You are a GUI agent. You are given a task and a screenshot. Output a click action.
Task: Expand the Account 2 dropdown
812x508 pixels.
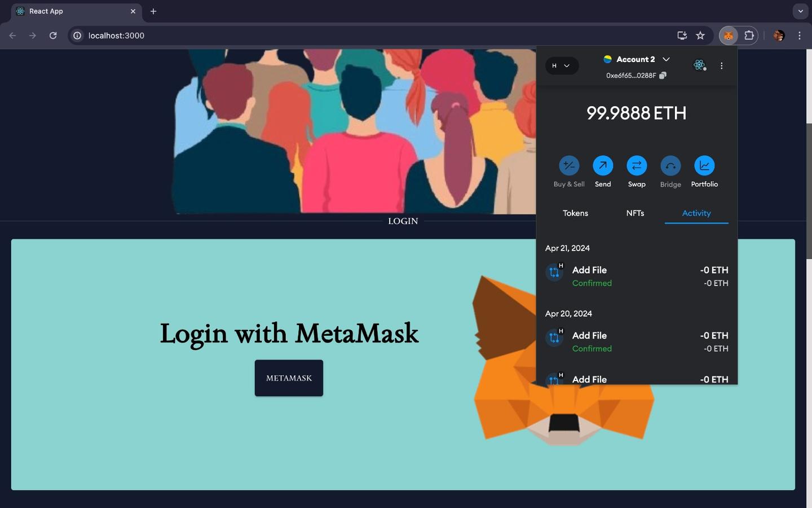click(666, 59)
